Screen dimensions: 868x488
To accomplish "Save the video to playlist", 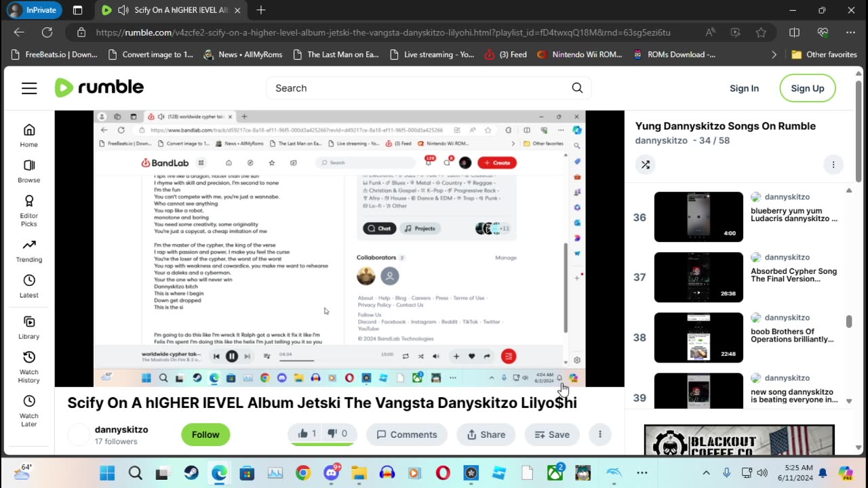I will tap(552, 434).
